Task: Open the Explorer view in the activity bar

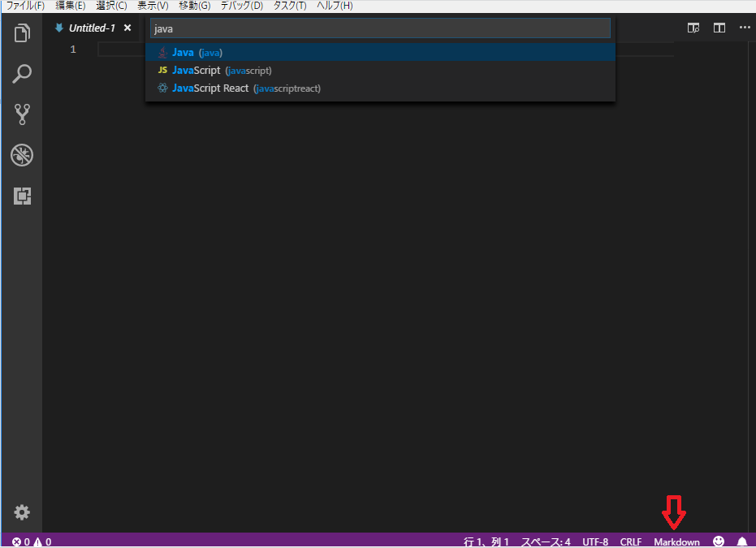Action: coord(21,32)
